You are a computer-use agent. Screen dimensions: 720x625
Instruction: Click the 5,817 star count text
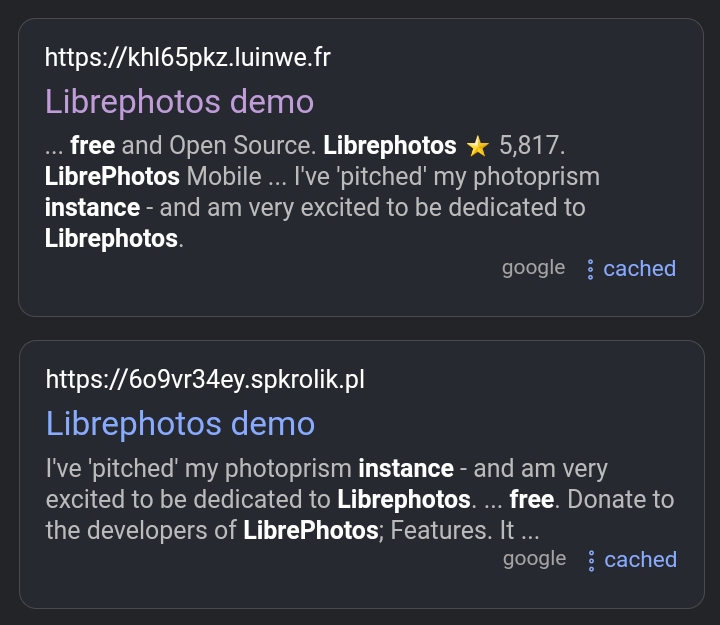tap(531, 146)
